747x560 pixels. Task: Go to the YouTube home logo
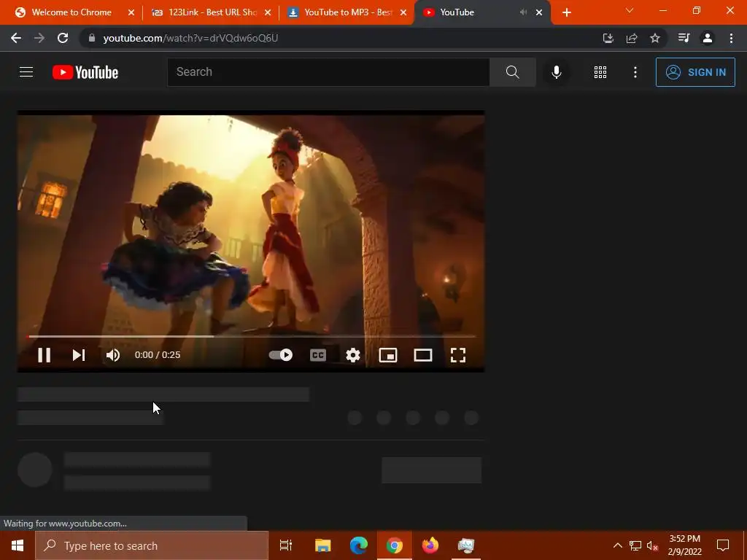pos(85,72)
